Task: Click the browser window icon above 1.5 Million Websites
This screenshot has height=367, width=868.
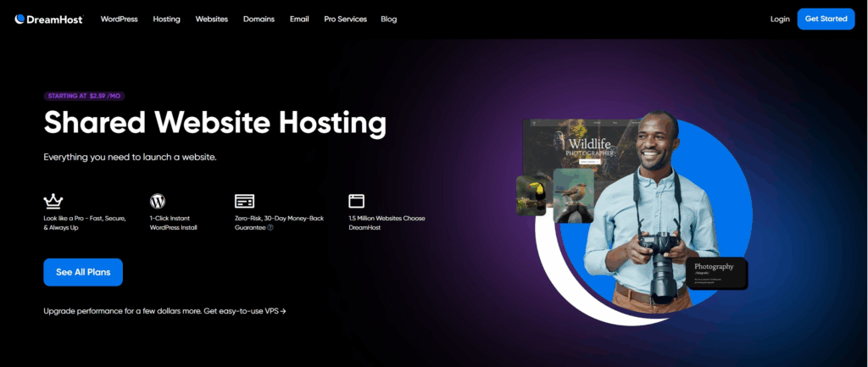Action: tap(356, 201)
